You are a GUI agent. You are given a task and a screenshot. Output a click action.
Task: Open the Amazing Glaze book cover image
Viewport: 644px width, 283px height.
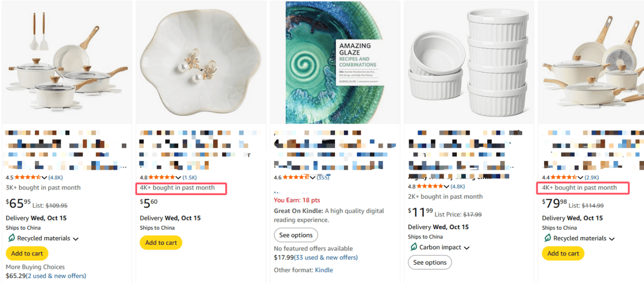333,62
